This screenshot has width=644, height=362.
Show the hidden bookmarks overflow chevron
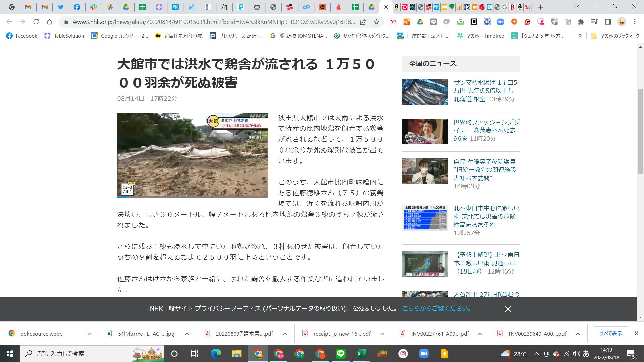pos(580,36)
